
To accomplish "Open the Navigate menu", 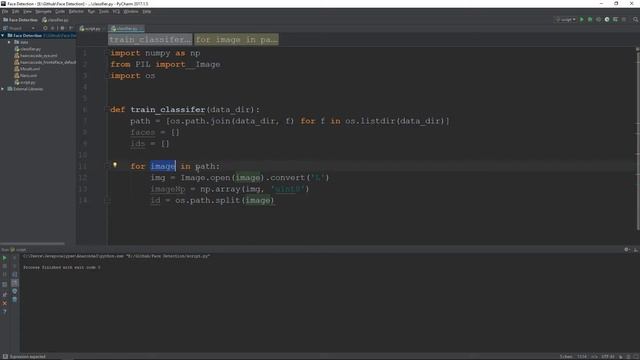I will (43, 11).
